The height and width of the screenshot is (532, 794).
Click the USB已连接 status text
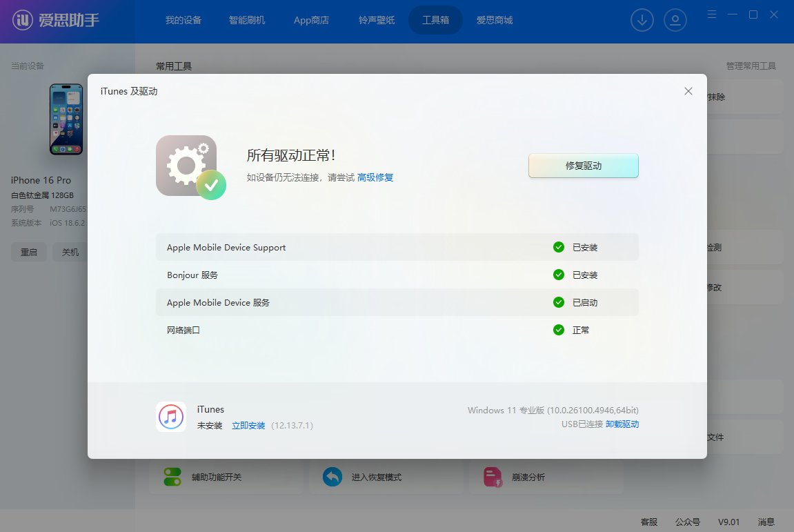click(582, 424)
